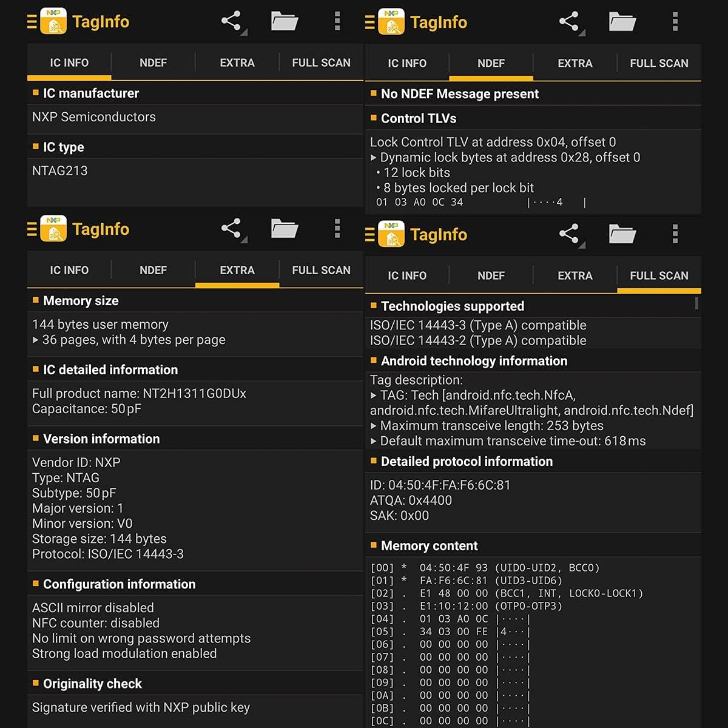Image resolution: width=728 pixels, height=728 pixels.
Task: Tap TagInfo app logo above IC manufacturer
Action: coord(53,21)
